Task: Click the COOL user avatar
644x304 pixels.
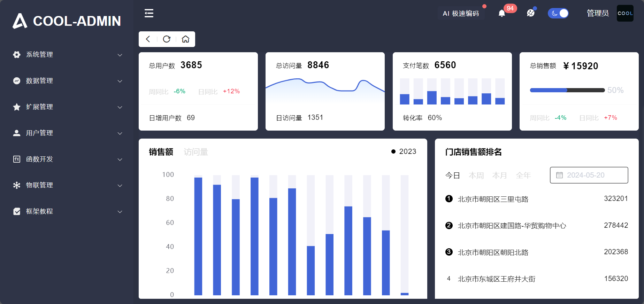Action: pyautogui.click(x=625, y=13)
